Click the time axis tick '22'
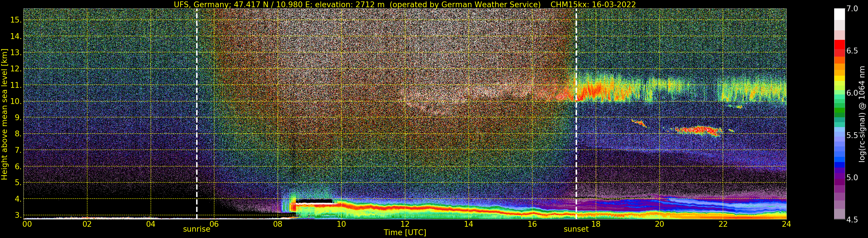Image resolution: width=868 pixels, height=238 pixels. pyautogui.click(x=723, y=224)
